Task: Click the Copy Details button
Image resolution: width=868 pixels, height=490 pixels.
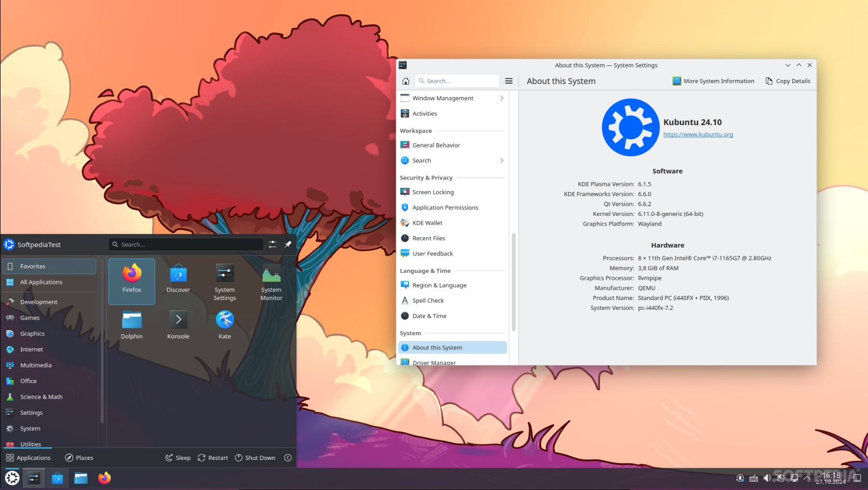Action: [x=788, y=81]
